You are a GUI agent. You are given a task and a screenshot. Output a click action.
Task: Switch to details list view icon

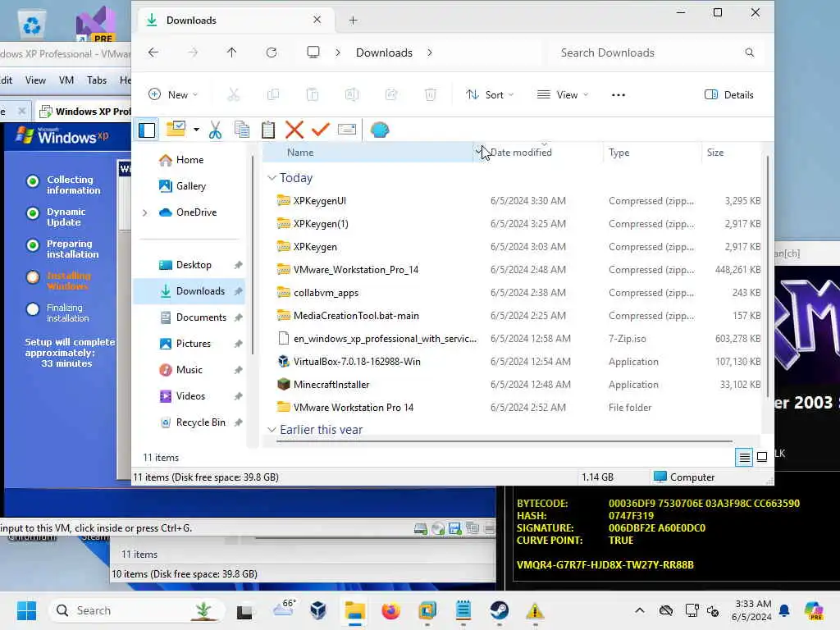744,458
